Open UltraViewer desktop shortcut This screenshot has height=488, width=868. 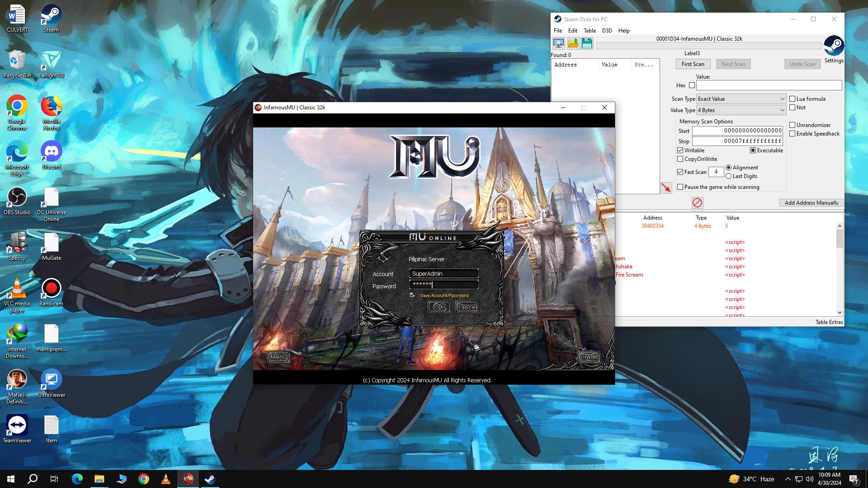[51, 383]
